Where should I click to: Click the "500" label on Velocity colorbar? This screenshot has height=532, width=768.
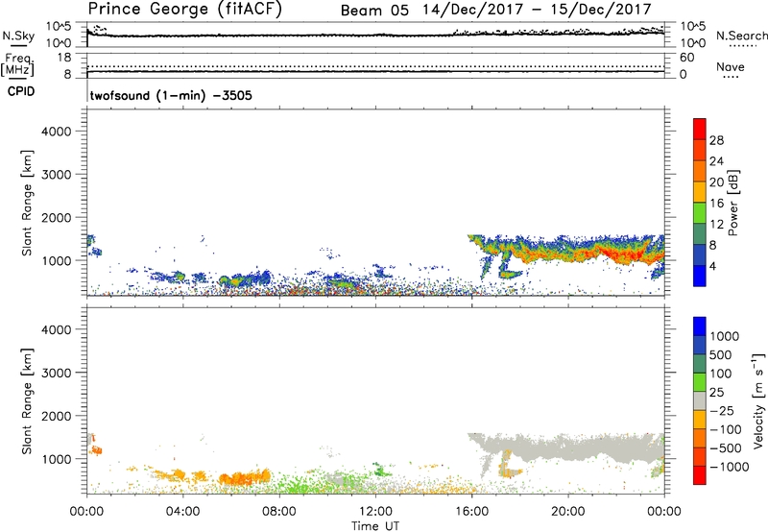point(721,354)
